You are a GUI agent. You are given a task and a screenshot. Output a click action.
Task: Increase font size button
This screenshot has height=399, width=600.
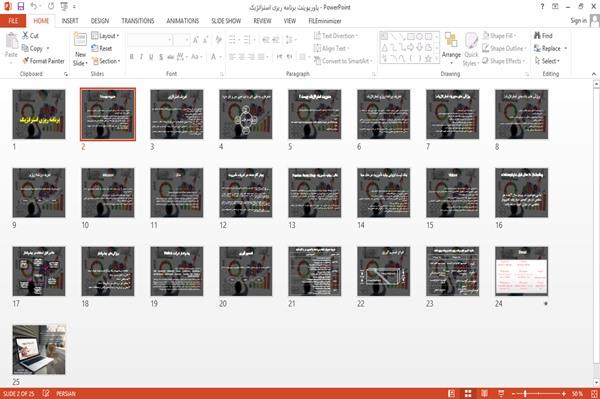pos(196,40)
